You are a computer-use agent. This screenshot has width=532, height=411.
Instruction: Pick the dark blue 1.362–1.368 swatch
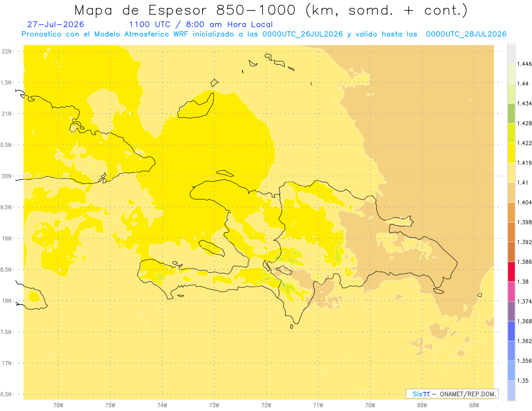[511, 331]
